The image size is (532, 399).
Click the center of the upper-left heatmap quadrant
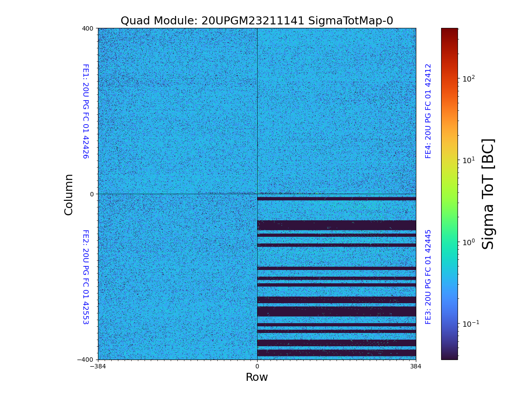(177, 111)
